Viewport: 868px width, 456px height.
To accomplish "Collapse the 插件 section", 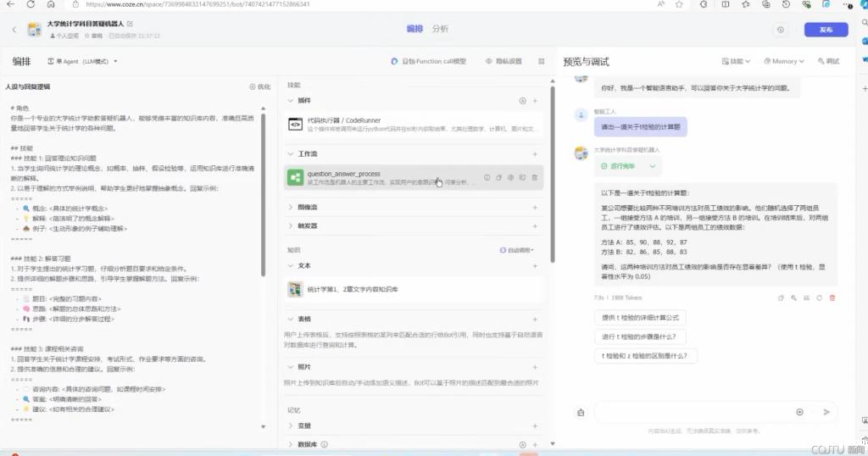I will click(291, 101).
